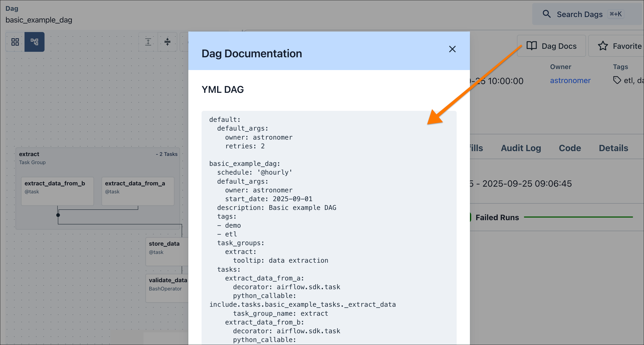This screenshot has width=644, height=345.
Task: Click the Search Dags magnifier icon
Action: coord(547,14)
